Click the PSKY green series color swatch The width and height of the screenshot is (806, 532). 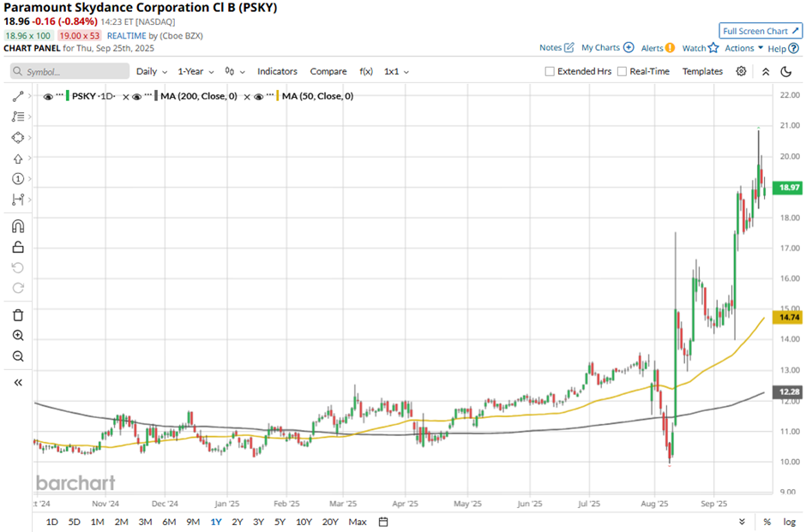[68, 96]
